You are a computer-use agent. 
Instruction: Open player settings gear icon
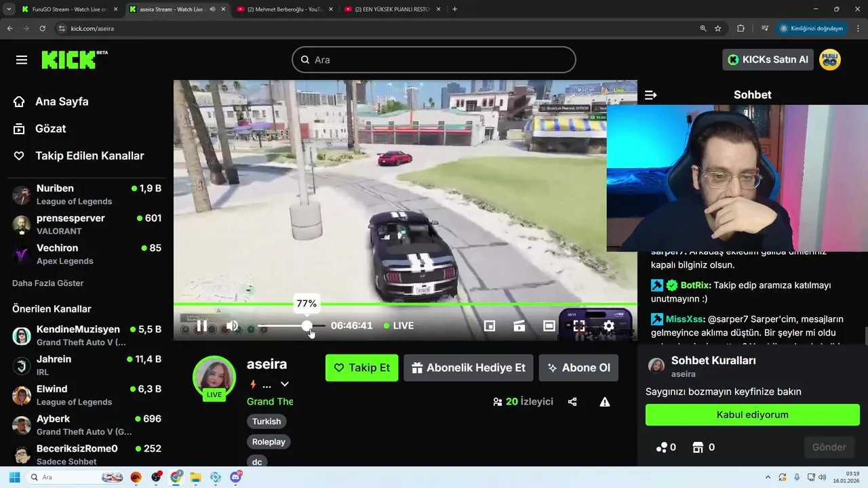click(609, 326)
